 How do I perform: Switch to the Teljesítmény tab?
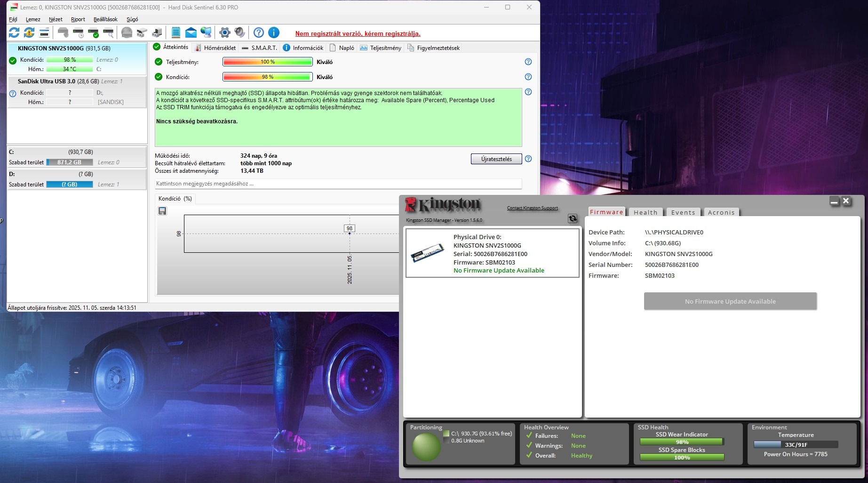(381, 48)
